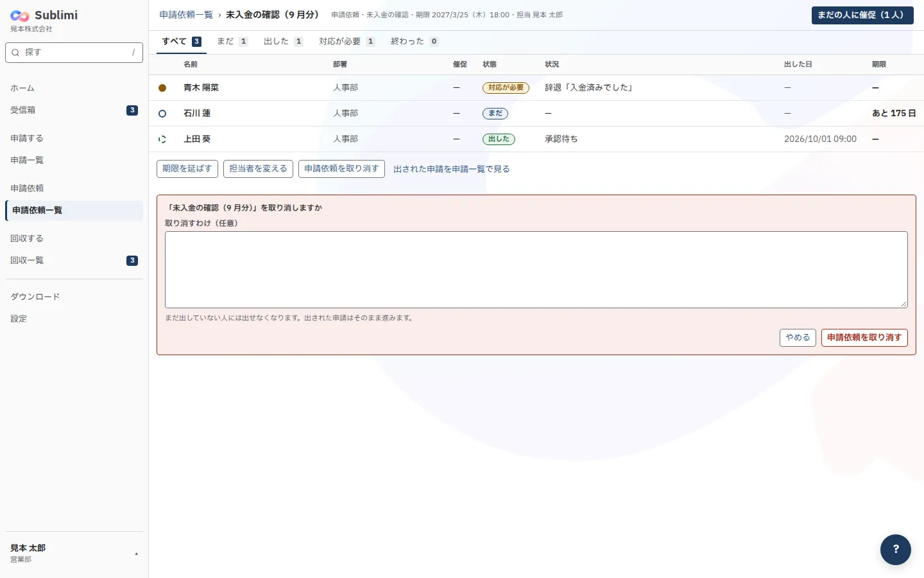Screen dimensions: 924x578
Task: Click the 取り消すわけ reason text area
Action: [536, 270]
